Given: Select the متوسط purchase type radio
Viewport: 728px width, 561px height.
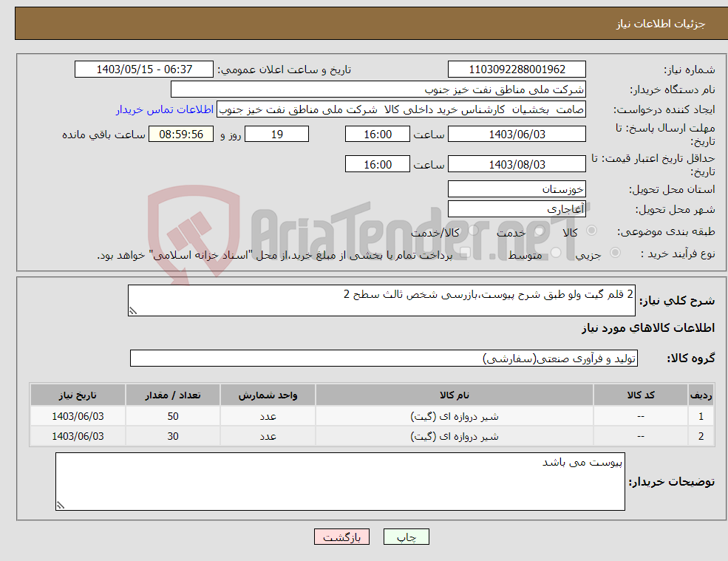Looking at the screenshot, I should (x=556, y=253).
